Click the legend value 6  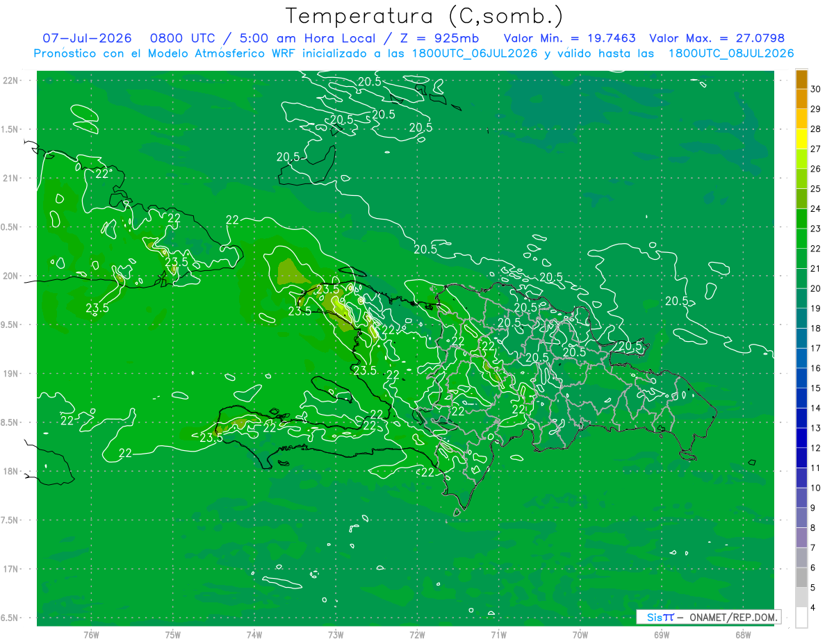pyautogui.click(x=814, y=568)
